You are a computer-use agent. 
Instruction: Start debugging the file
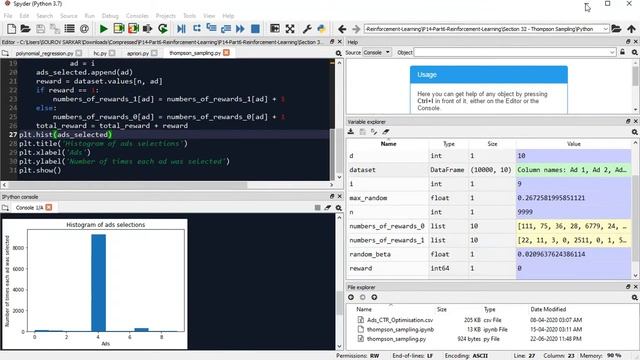pyautogui.click(x=181, y=29)
